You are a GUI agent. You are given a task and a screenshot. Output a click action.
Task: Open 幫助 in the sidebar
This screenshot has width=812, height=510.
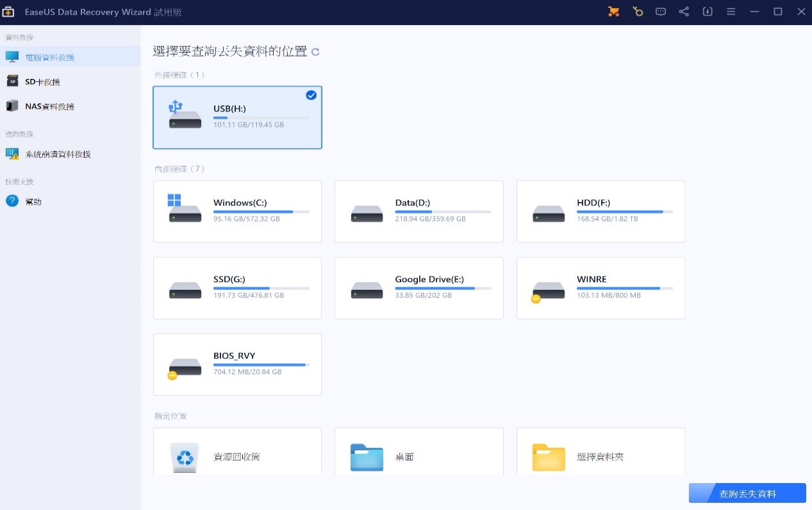pos(70,201)
